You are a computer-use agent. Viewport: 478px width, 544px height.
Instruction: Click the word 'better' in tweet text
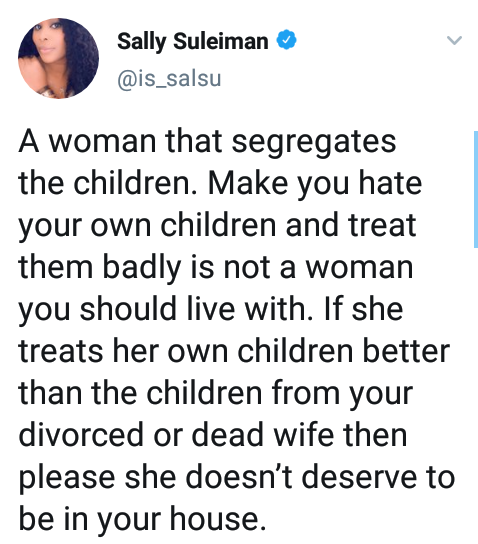[406, 351]
